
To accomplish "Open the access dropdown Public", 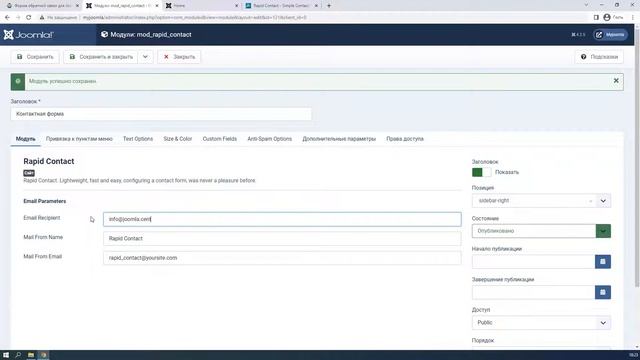I will tap(541, 323).
